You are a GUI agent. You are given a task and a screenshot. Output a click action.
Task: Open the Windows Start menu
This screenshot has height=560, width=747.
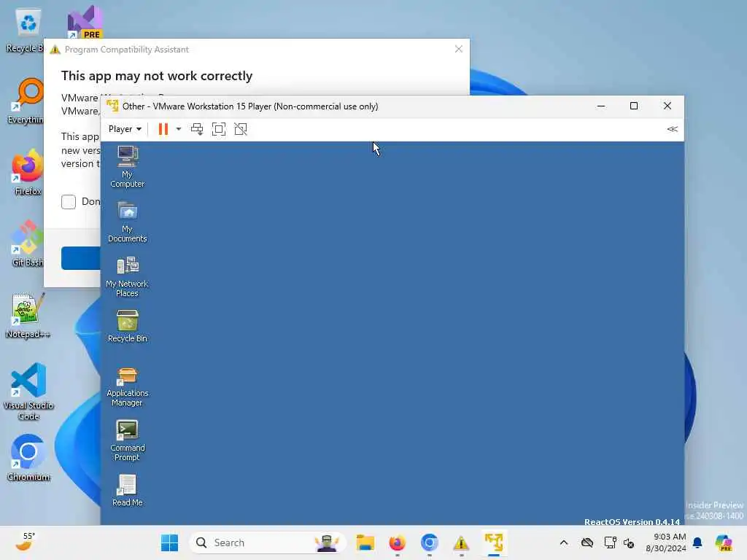click(169, 542)
